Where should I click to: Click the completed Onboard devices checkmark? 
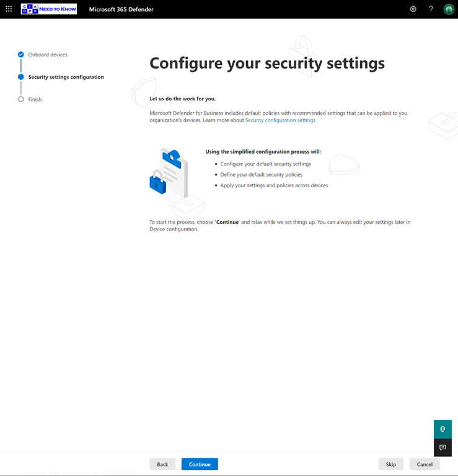[x=21, y=55]
